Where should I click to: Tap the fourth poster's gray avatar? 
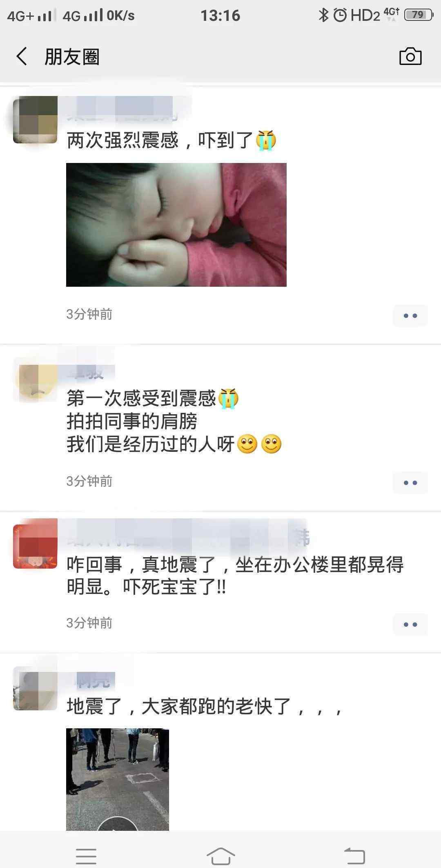(x=35, y=688)
